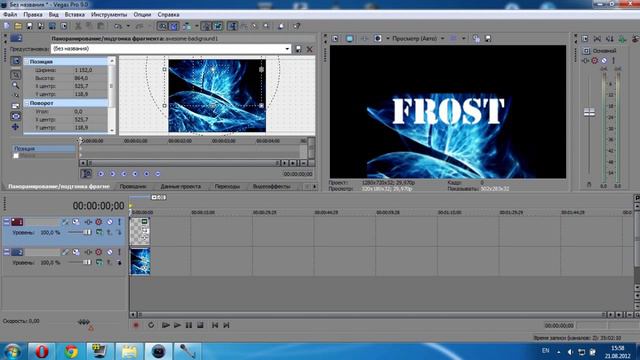640x360 pixels.
Task: Click the New project toolbar icon
Action: point(7,26)
